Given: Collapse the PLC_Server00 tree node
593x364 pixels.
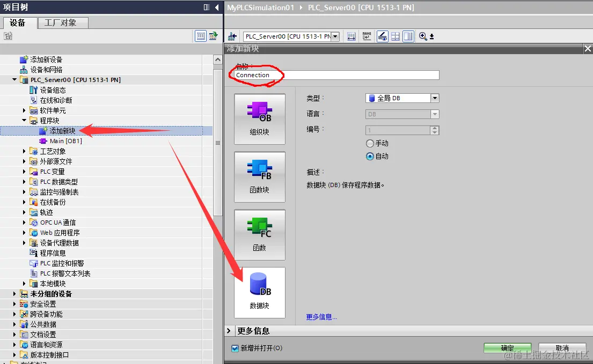Looking at the screenshot, I should (x=14, y=80).
